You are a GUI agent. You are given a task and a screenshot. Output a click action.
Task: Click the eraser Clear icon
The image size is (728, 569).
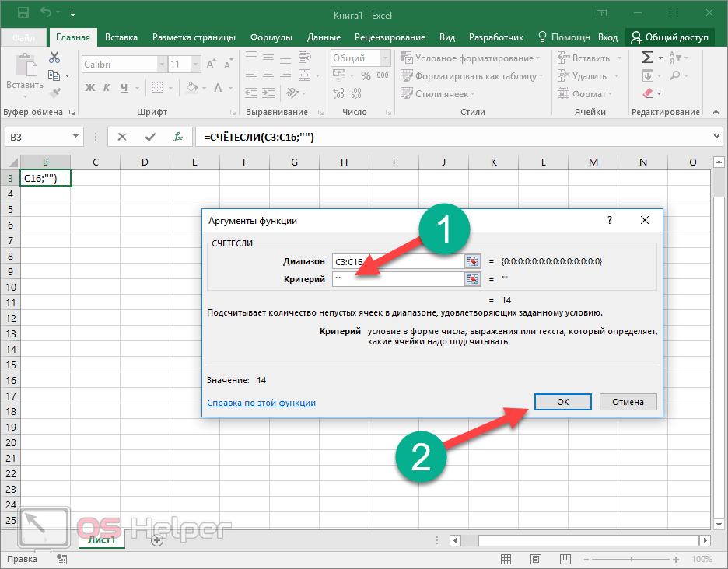pyautogui.click(x=647, y=94)
